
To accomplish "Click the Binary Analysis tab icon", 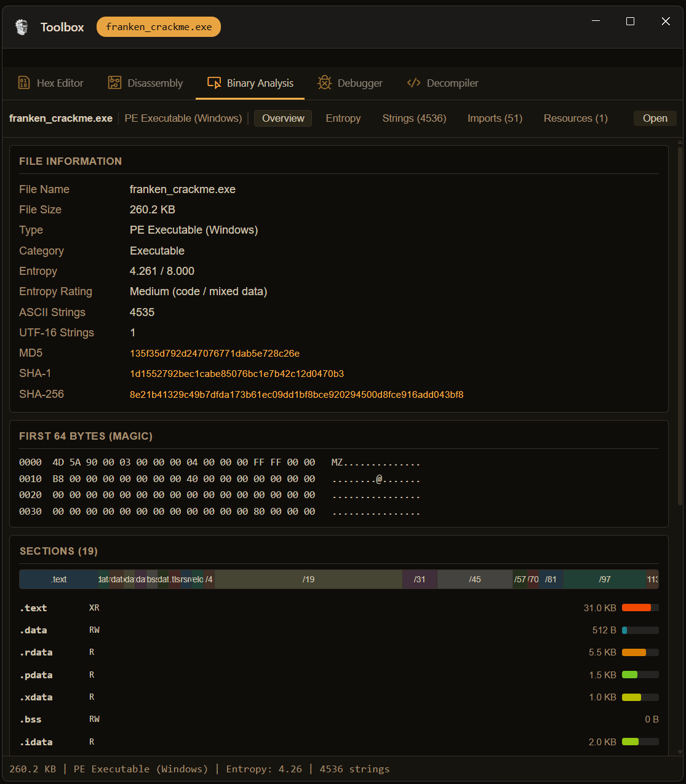I will point(214,83).
